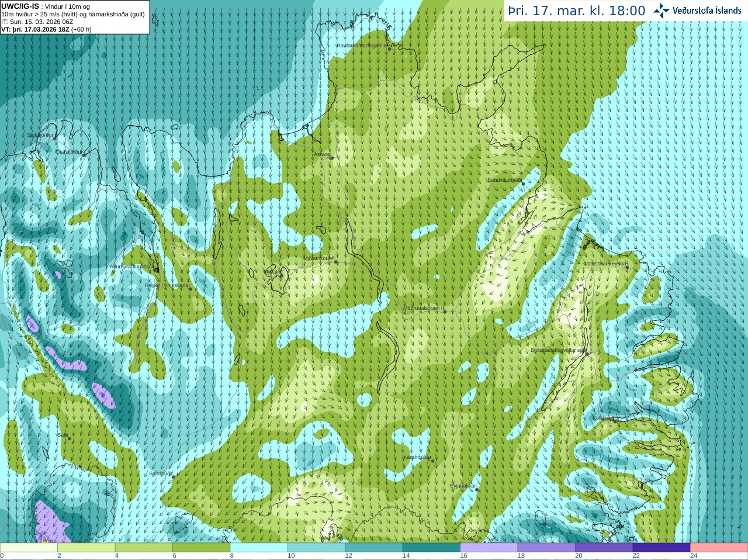
Task: Click the Raufarhafnarflugvöllur station label
Action: [362, 46]
